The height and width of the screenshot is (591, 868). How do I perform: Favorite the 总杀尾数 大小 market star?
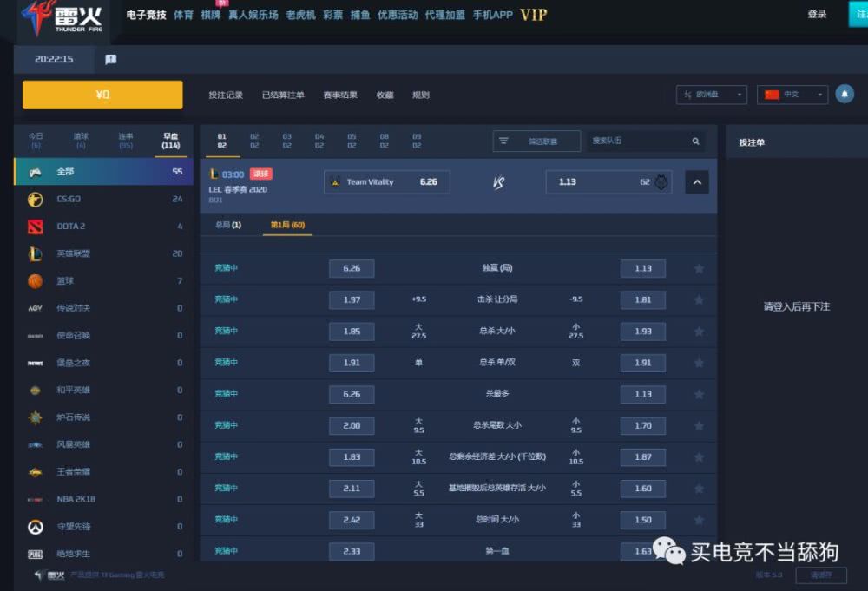click(x=699, y=426)
